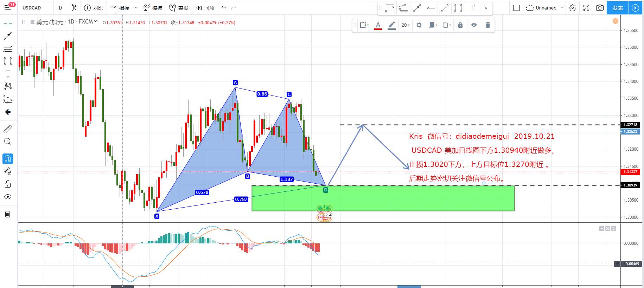Collapse the MACD pane with up arrow
This screenshot has width=644, height=288.
click(602, 229)
